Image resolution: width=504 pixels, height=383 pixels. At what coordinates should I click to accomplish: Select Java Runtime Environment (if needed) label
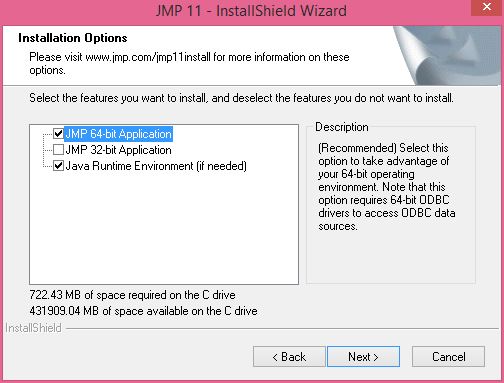point(156,166)
